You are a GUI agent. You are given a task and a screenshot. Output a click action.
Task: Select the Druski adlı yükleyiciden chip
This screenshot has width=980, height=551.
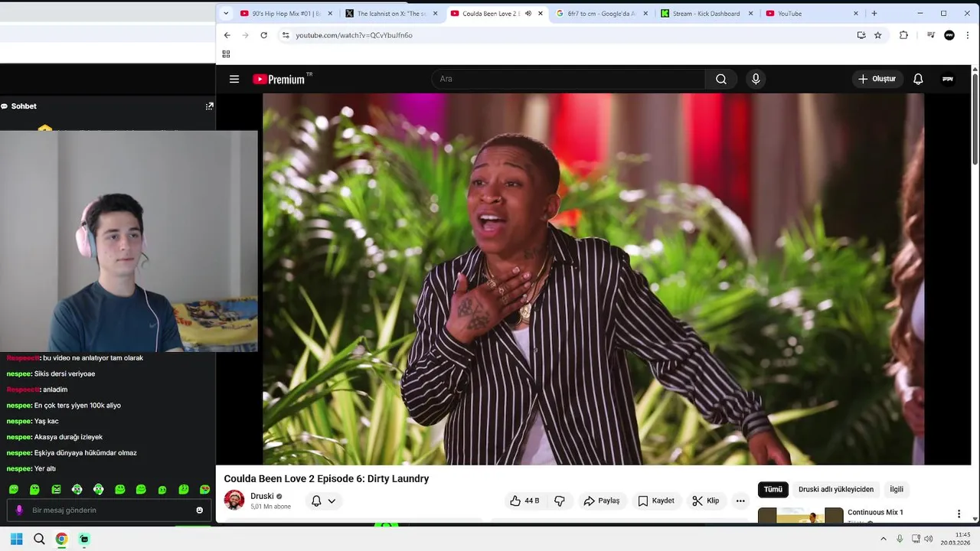[836, 489]
